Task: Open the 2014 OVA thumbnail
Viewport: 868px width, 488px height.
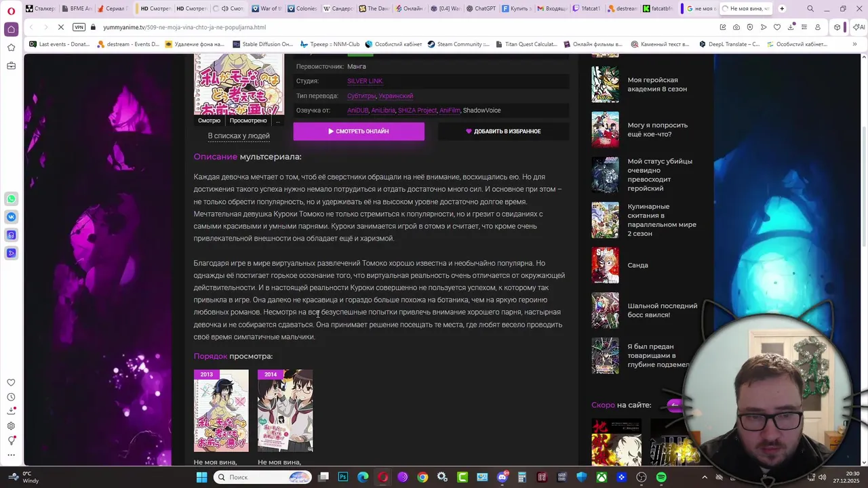Action: click(285, 411)
